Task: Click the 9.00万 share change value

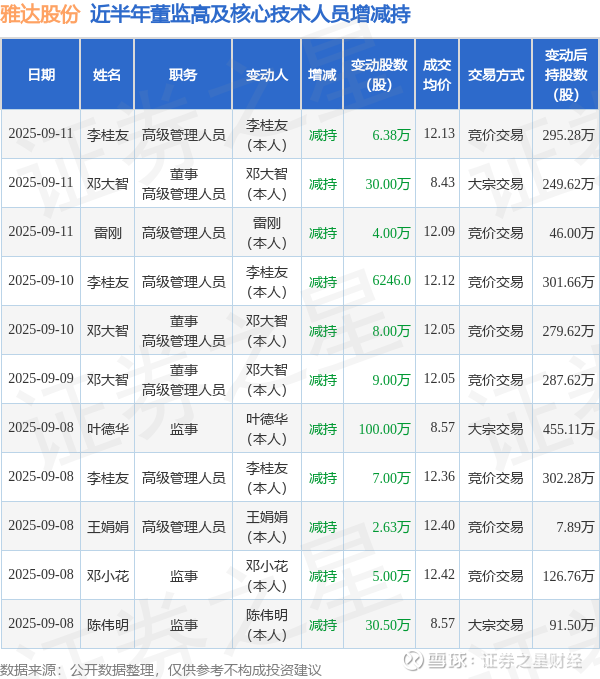Action: [x=391, y=379]
